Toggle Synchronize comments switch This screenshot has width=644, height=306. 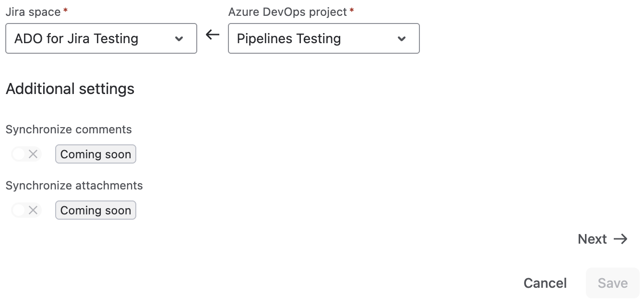coord(26,154)
